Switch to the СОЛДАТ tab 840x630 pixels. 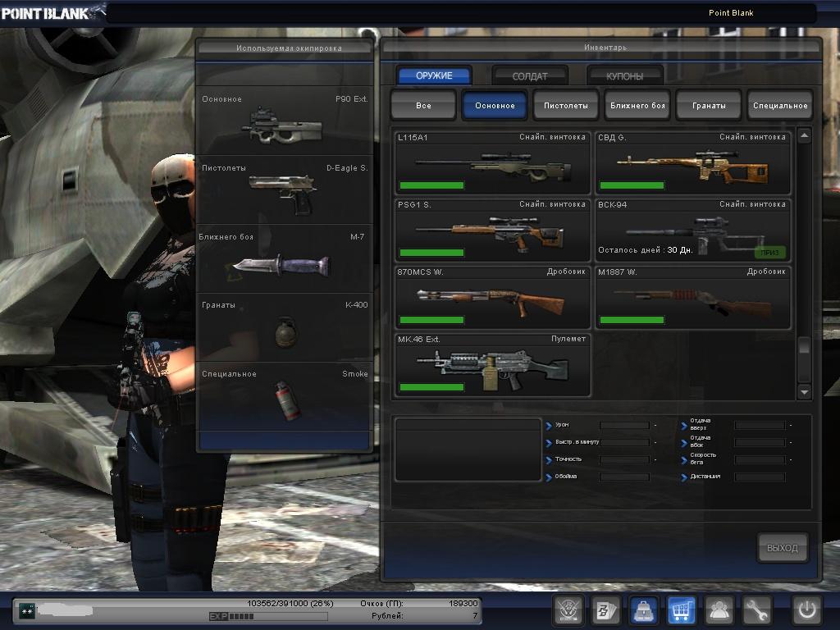coord(530,76)
